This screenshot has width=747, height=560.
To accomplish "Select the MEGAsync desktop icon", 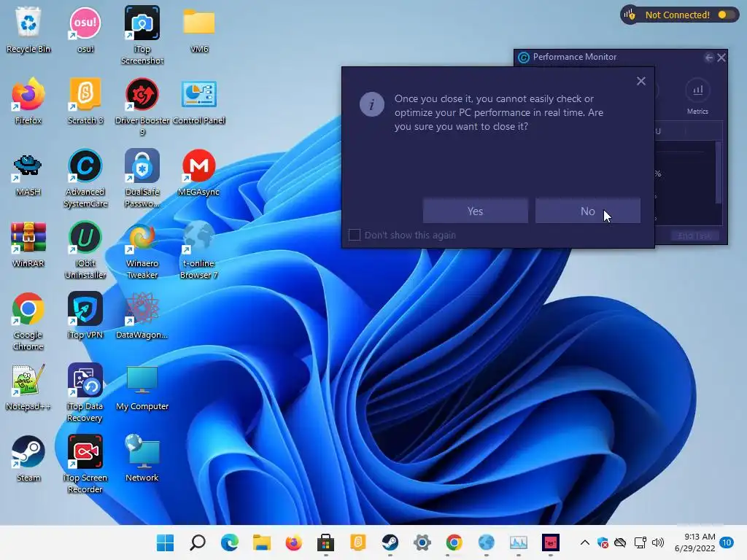I will [199, 173].
